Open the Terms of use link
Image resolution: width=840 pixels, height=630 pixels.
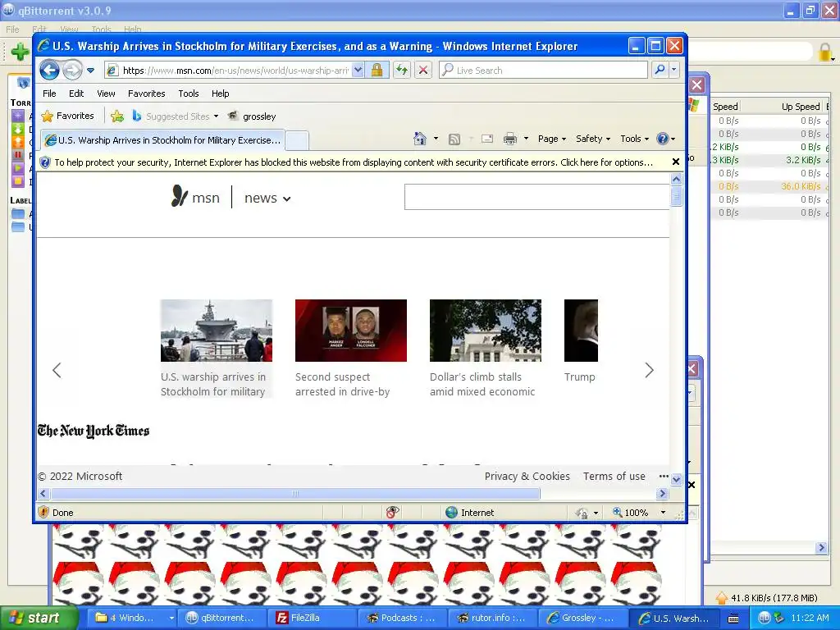pyautogui.click(x=614, y=477)
